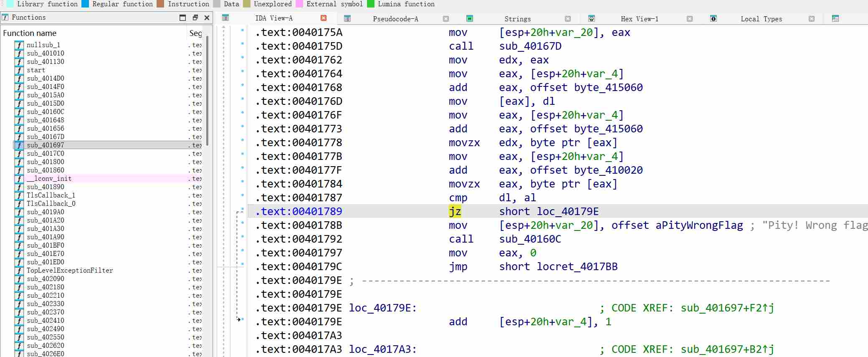Click the Strings tab icon
Viewport: 868px width, 357px height.
point(470,18)
